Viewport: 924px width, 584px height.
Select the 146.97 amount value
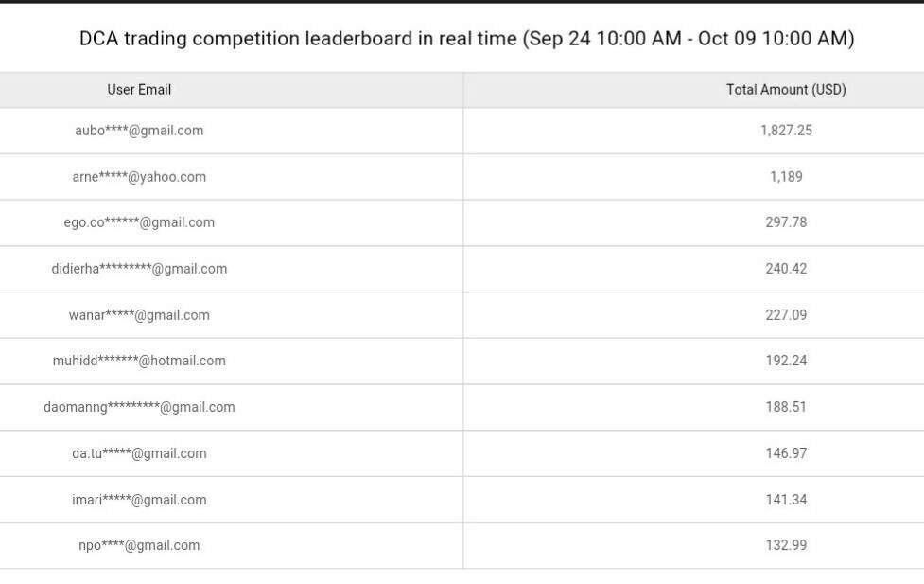click(786, 453)
